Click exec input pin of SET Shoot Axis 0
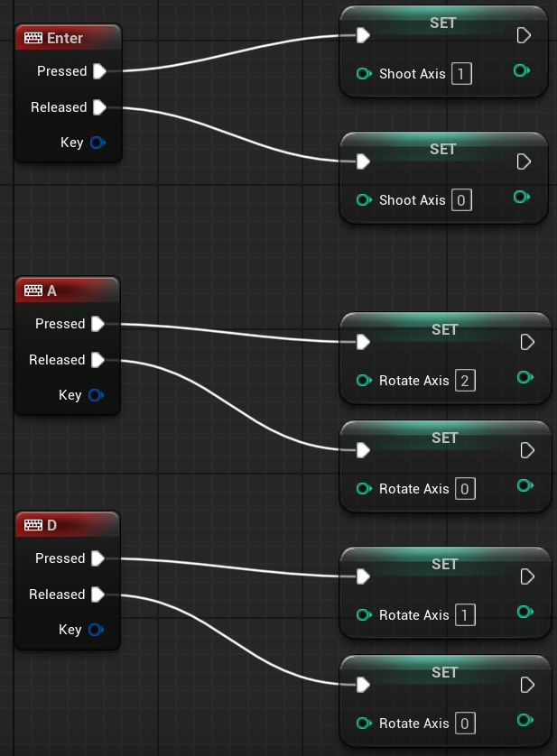 coord(363,161)
